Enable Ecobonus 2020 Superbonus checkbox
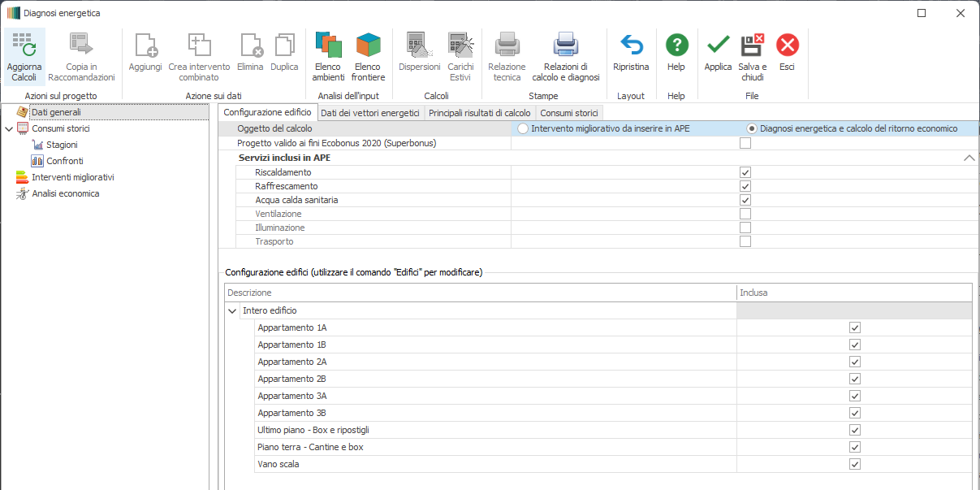This screenshot has height=490, width=980. 745,143
